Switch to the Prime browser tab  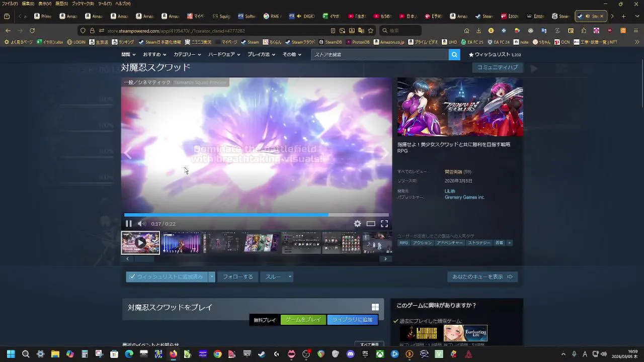pyautogui.click(x=43, y=16)
